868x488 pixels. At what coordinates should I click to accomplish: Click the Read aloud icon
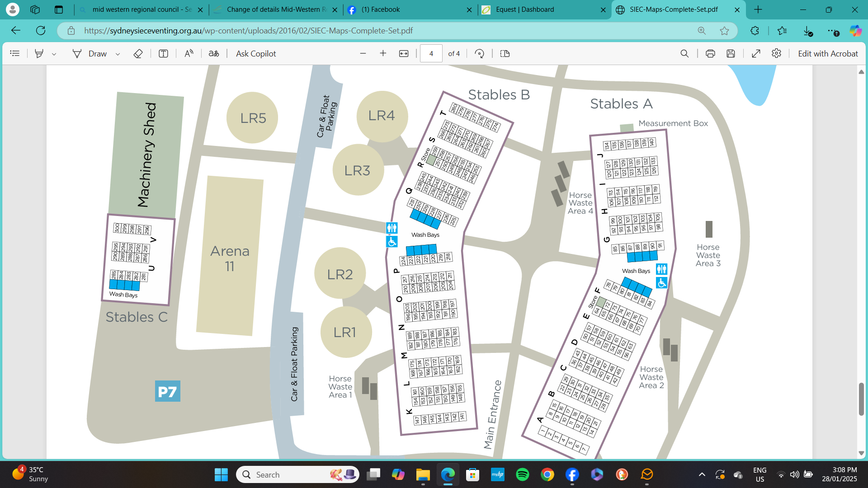(189, 54)
